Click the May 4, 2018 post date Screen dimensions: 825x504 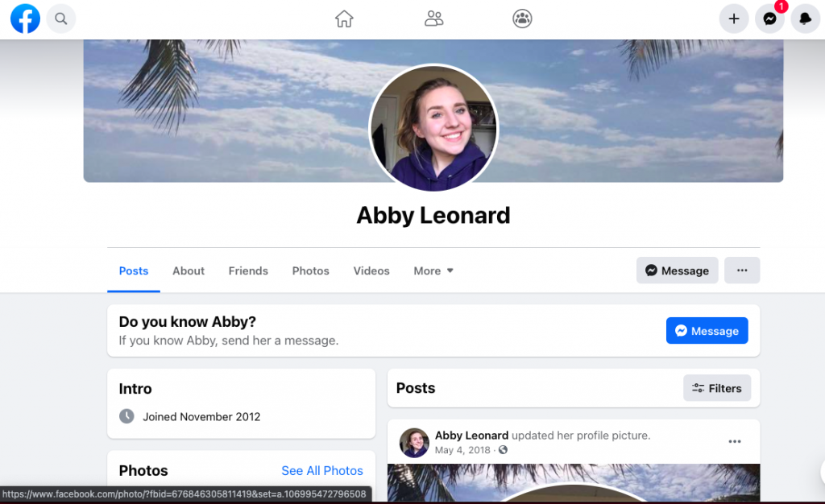462,450
